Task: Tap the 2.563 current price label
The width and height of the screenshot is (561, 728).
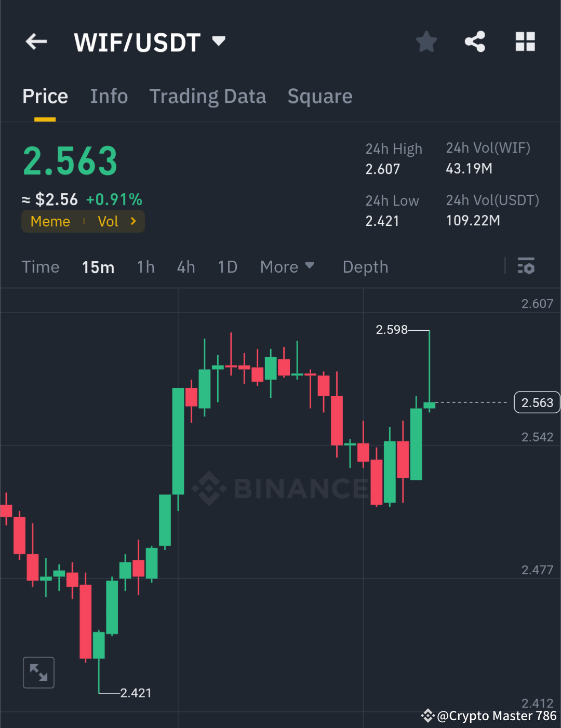Action: click(x=537, y=402)
